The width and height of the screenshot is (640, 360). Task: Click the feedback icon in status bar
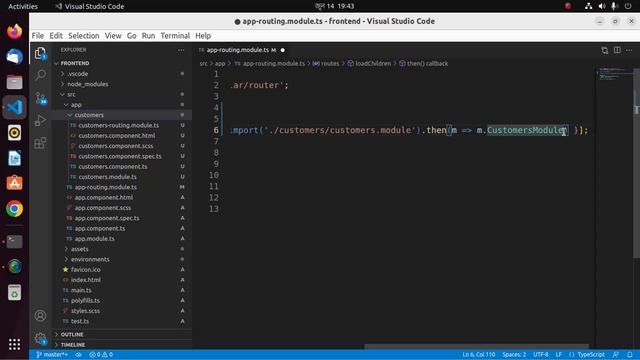(x=616, y=355)
